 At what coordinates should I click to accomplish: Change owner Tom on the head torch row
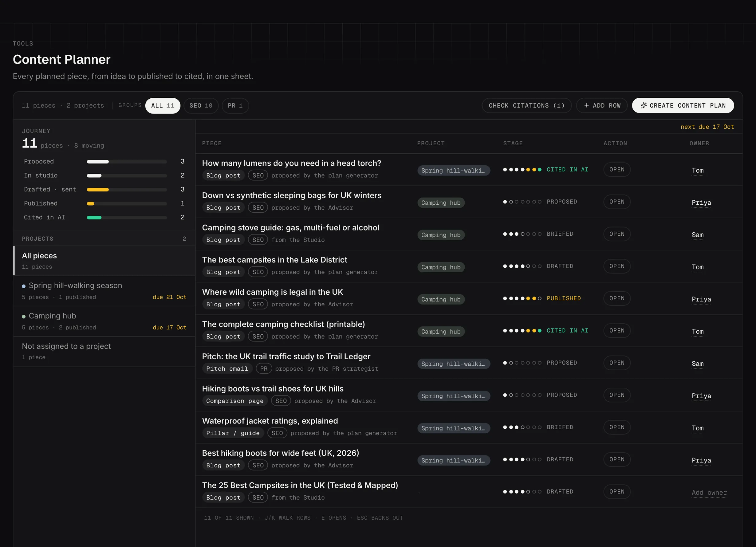(x=697, y=171)
